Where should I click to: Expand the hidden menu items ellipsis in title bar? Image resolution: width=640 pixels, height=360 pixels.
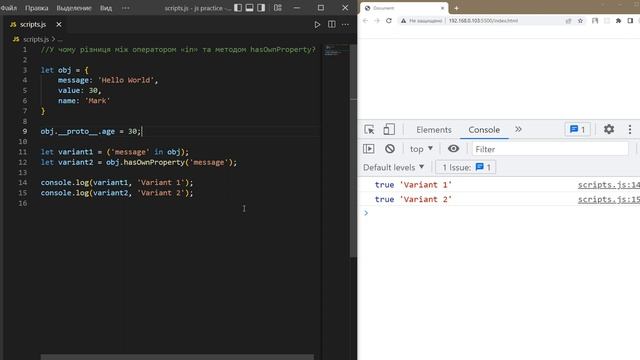point(126,8)
